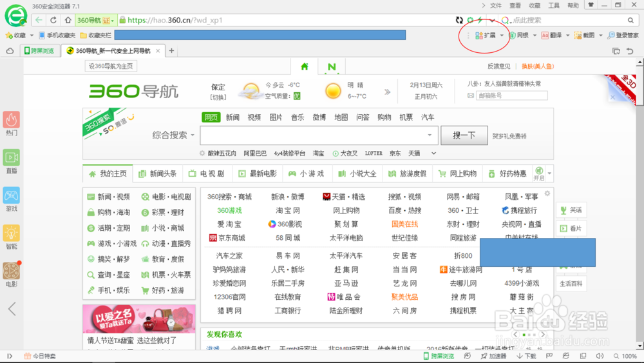
Task: Click 看片 side button
Action: [x=571, y=228]
